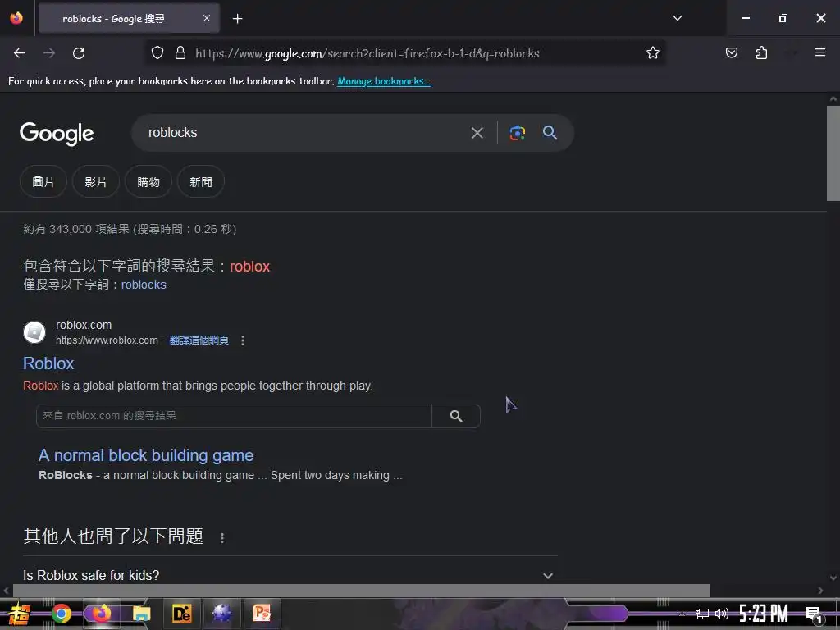Click the address bar URL
This screenshot has width=840, height=630.
[x=367, y=53]
